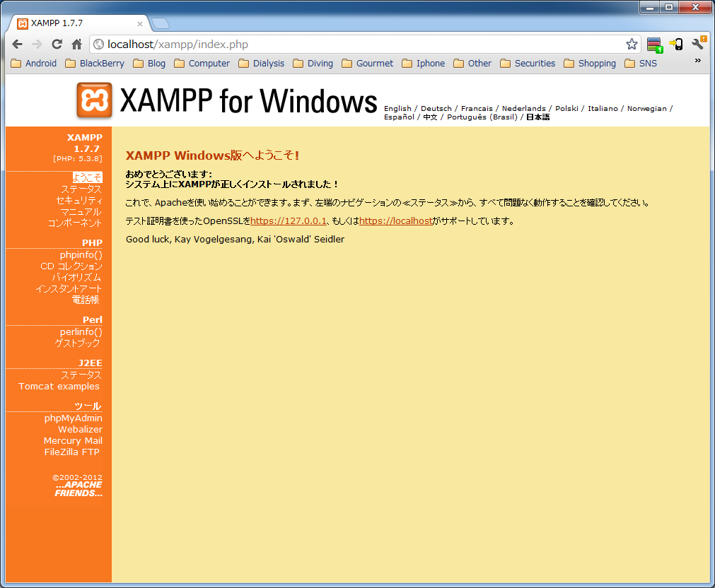Switch language to Português (Brasil)
The height and width of the screenshot is (588, 715).
coord(482,117)
